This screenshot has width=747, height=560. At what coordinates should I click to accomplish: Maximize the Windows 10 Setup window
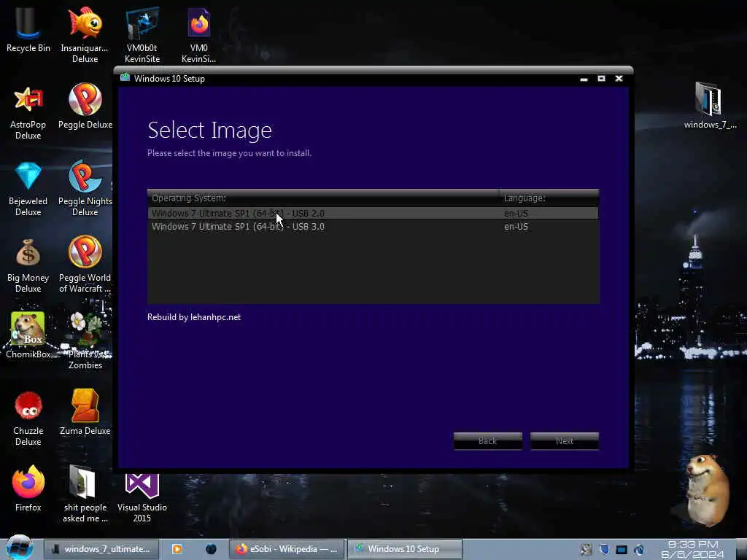[601, 79]
